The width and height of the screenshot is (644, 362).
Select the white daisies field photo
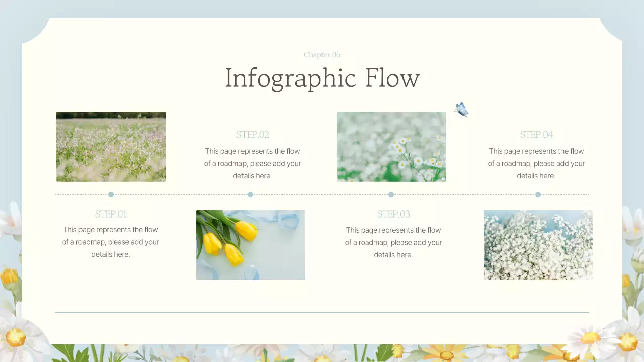391,146
